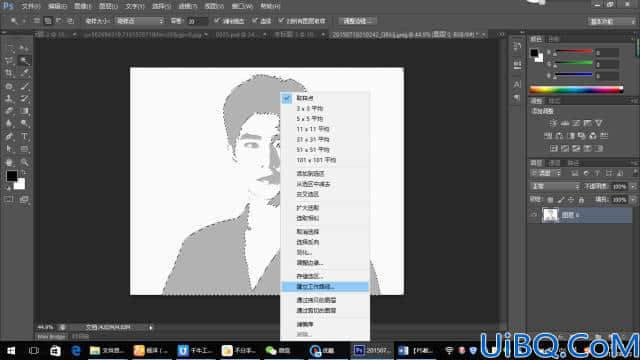Select the Eraser tool
Screen dimensions: 640x360
pos(9,111)
